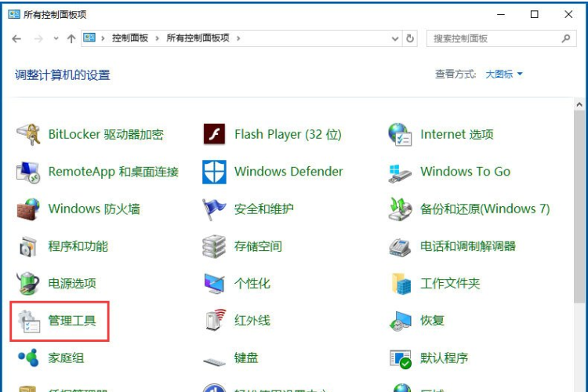This screenshot has height=392, width=588.
Task: Open the 大图标 view mode dropdown
Action: (x=503, y=74)
